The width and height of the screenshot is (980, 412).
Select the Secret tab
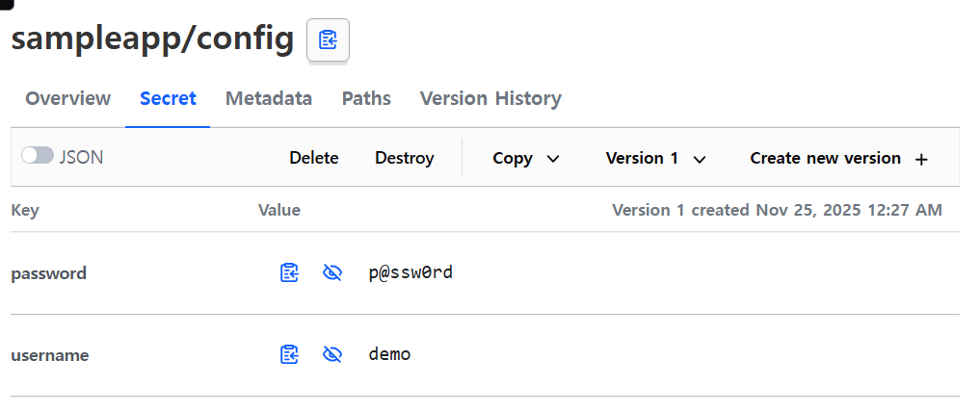pos(168,98)
